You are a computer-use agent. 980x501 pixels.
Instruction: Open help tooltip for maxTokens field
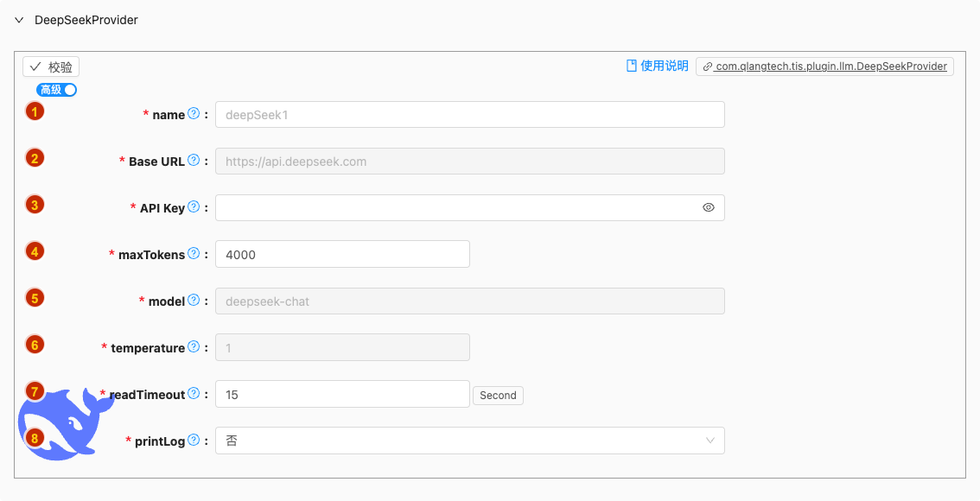[194, 254]
